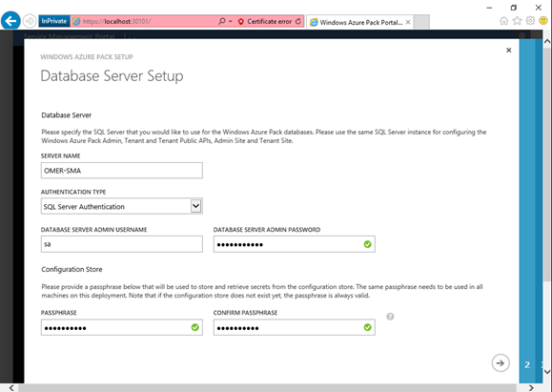Click green checkmark in Passphrase field
The image size is (552, 392).
(195, 327)
